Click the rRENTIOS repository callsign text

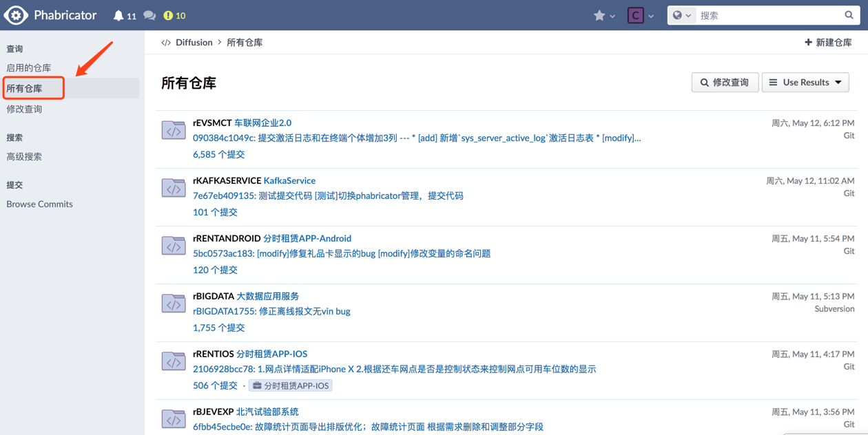coord(214,354)
